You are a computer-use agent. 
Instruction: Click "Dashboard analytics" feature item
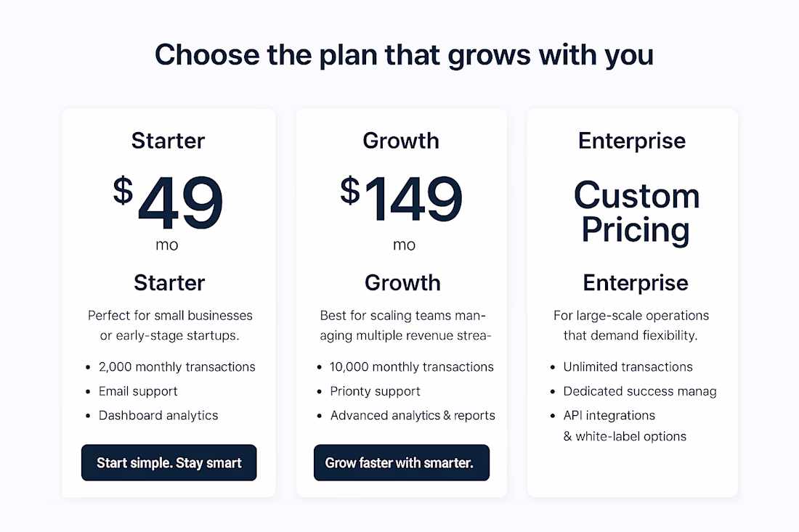tap(158, 415)
